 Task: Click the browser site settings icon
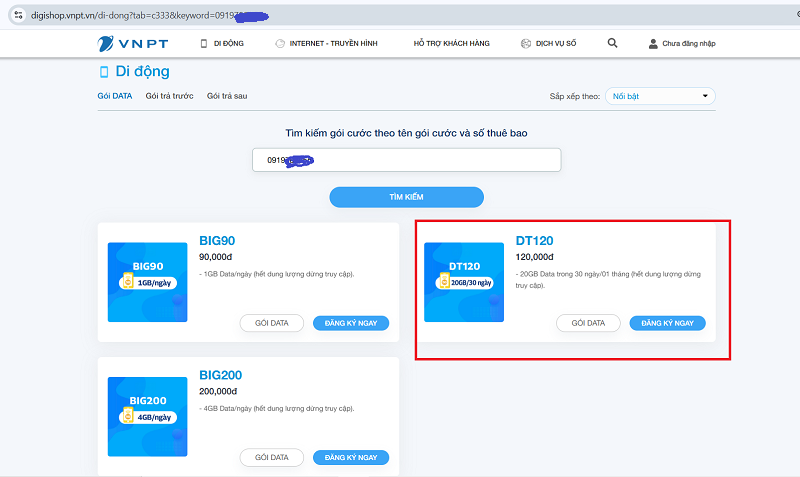point(18,15)
